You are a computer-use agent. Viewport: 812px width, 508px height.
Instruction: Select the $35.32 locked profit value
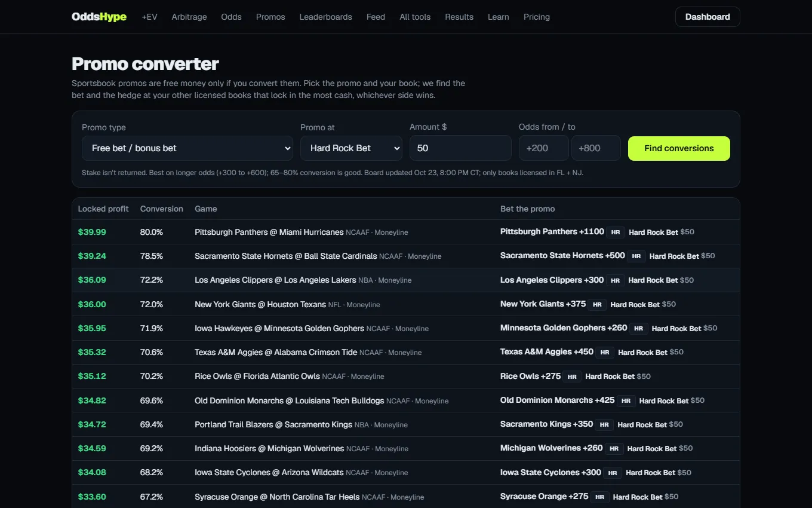click(92, 352)
